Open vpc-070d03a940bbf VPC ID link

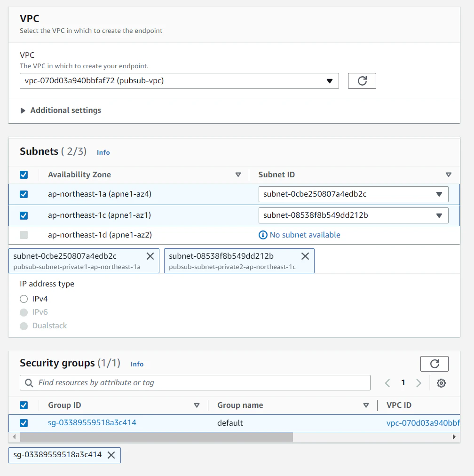[423, 423]
